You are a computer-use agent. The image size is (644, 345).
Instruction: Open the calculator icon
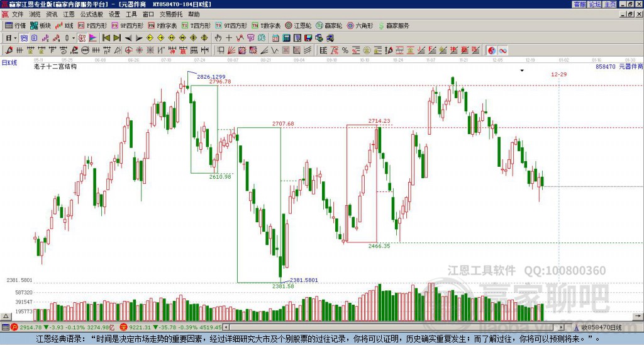[286, 38]
